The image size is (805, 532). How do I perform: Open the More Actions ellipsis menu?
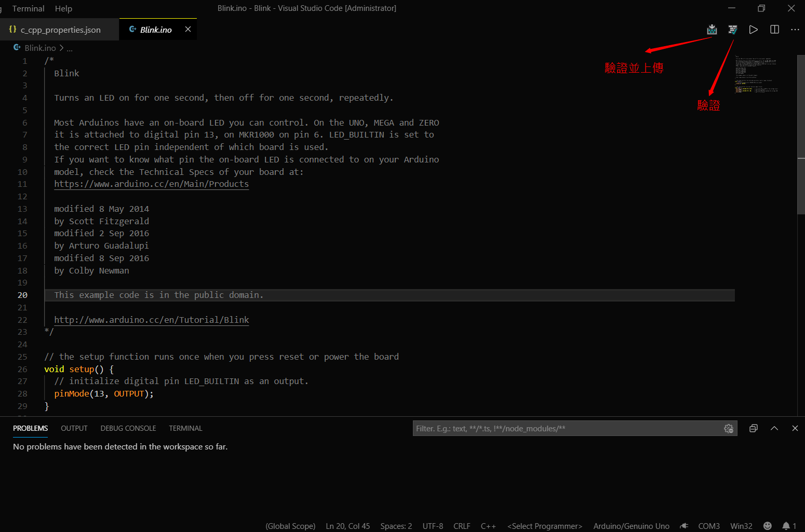click(795, 30)
